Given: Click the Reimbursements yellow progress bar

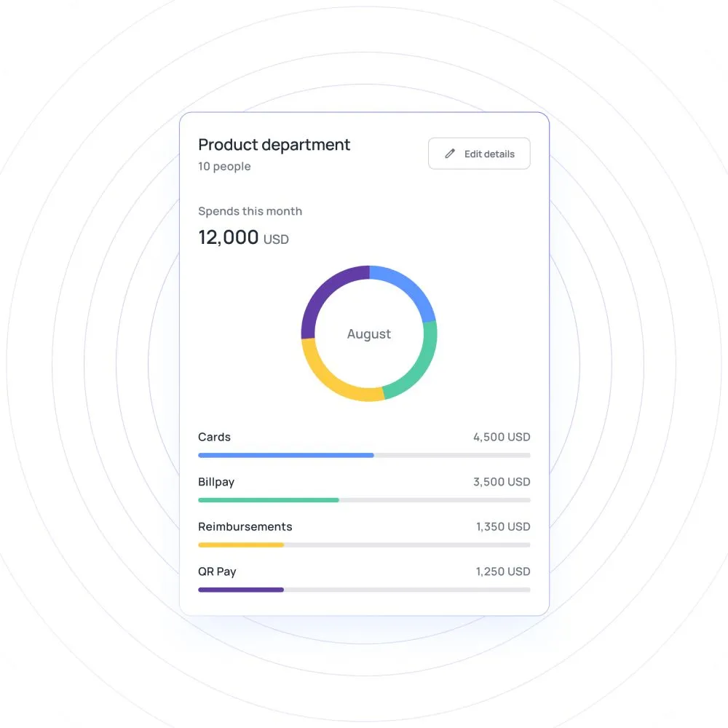Looking at the screenshot, I should pos(241,545).
